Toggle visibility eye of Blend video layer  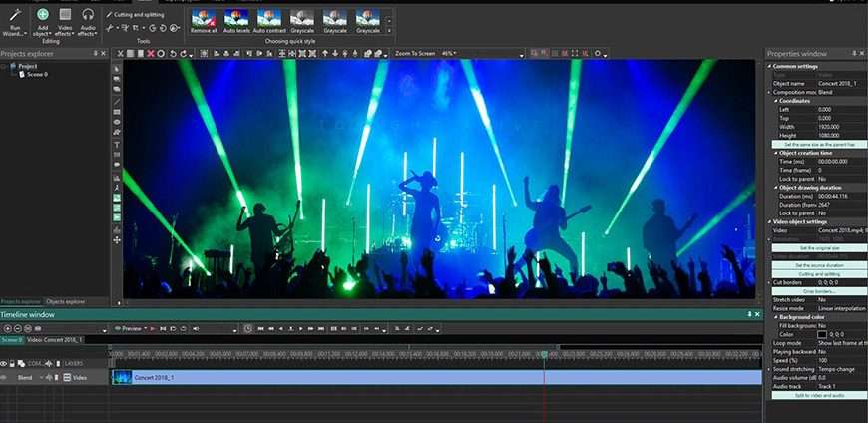(5, 378)
